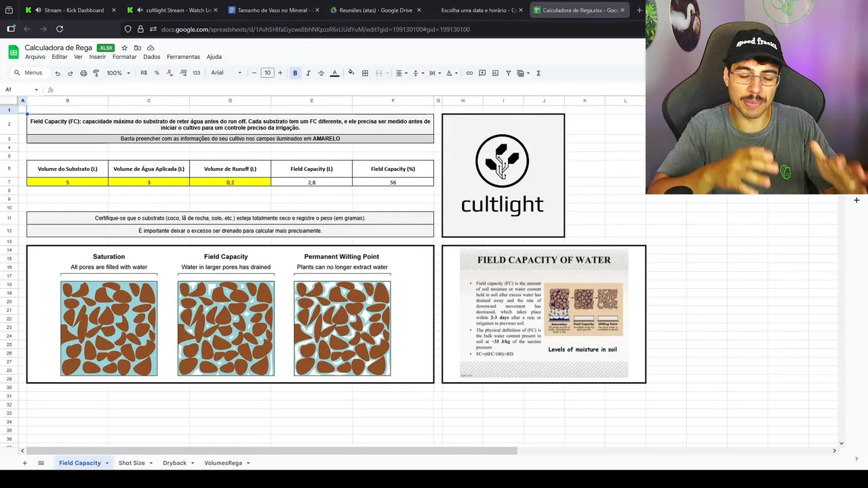Insert a chart from toolbar
The height and width of the screenshot is (488, 868).
[x=495, y=73]
